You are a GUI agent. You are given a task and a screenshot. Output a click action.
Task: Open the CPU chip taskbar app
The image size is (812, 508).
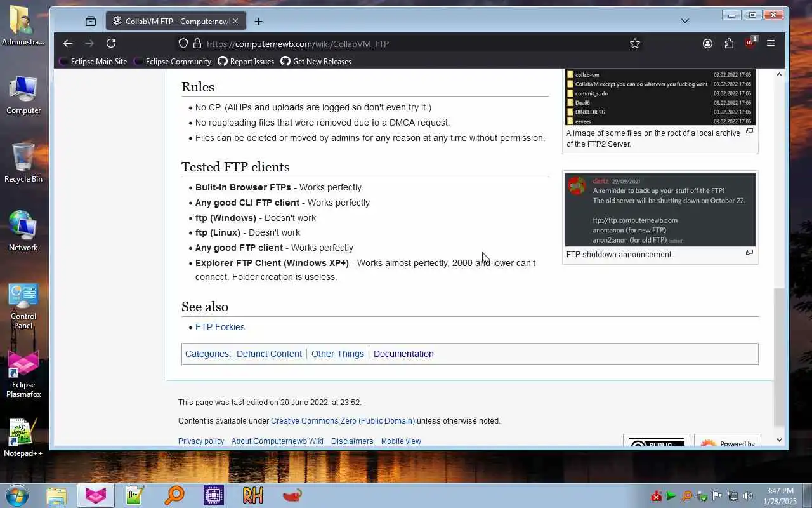click(214, 495)
